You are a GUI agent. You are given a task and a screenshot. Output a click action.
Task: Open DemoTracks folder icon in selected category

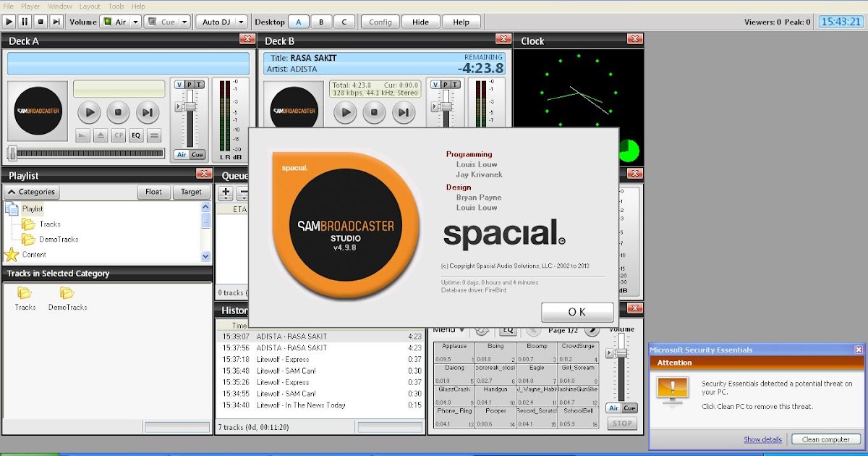(x=67, y=293)
